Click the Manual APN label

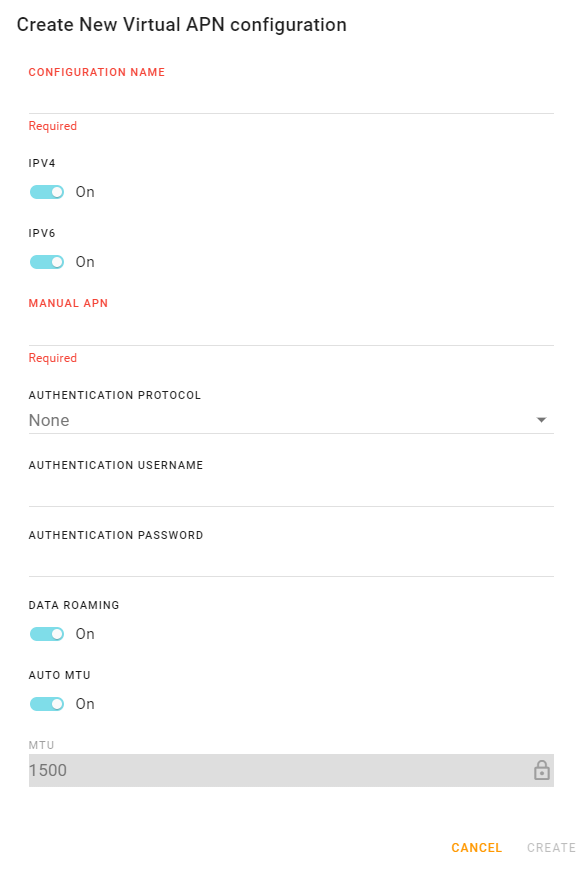[x=68, y=303]
